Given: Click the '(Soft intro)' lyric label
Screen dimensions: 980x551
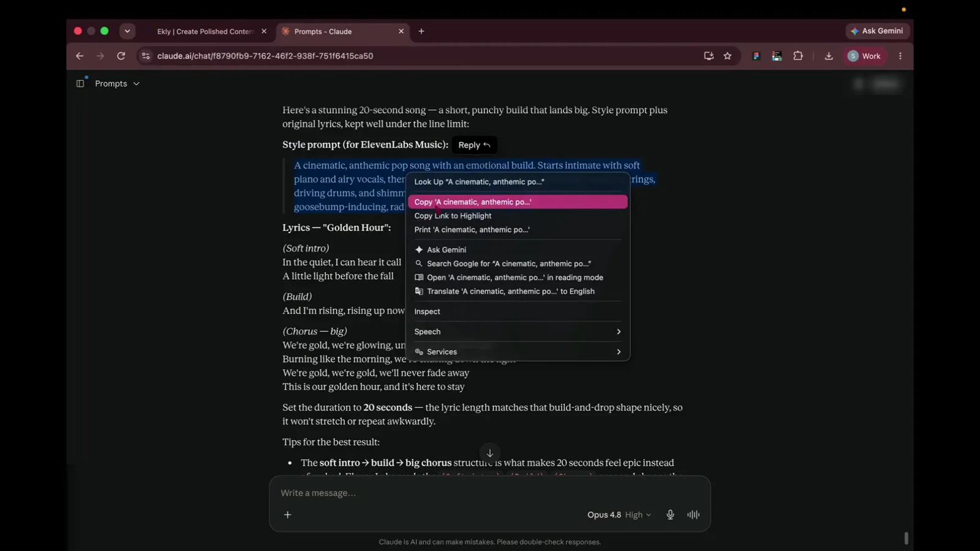Looking at the screenshot, I should [x=306, y=249].
